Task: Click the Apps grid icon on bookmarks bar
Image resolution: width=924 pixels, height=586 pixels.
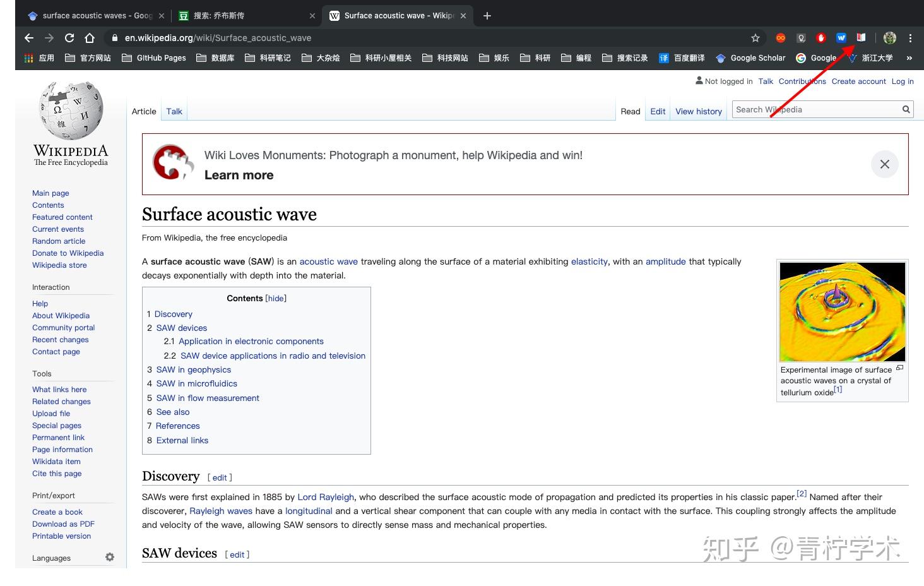Action: [28, 58]
